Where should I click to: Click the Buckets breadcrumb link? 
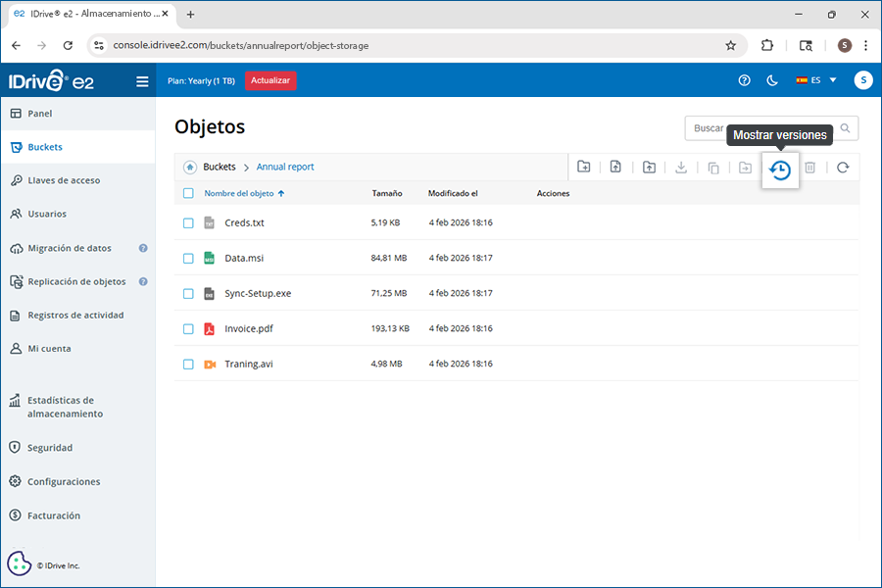point(220,168)
